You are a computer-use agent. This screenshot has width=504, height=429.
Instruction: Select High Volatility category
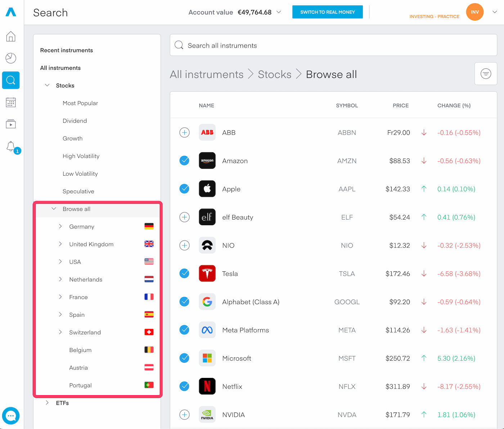[x=81, y=156]
